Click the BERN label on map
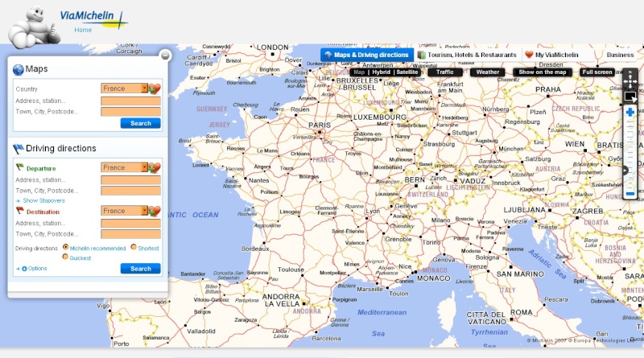 coord(415,180)
